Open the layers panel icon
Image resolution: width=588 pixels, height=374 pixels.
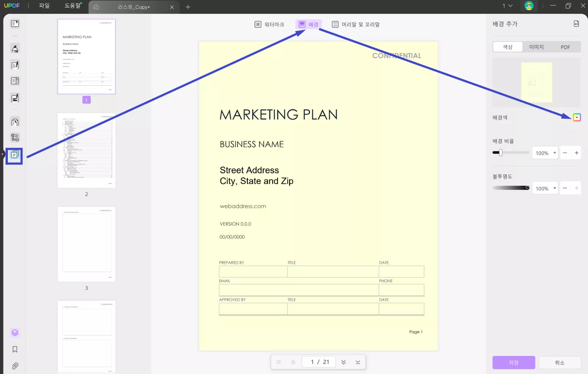click(15, 333)
